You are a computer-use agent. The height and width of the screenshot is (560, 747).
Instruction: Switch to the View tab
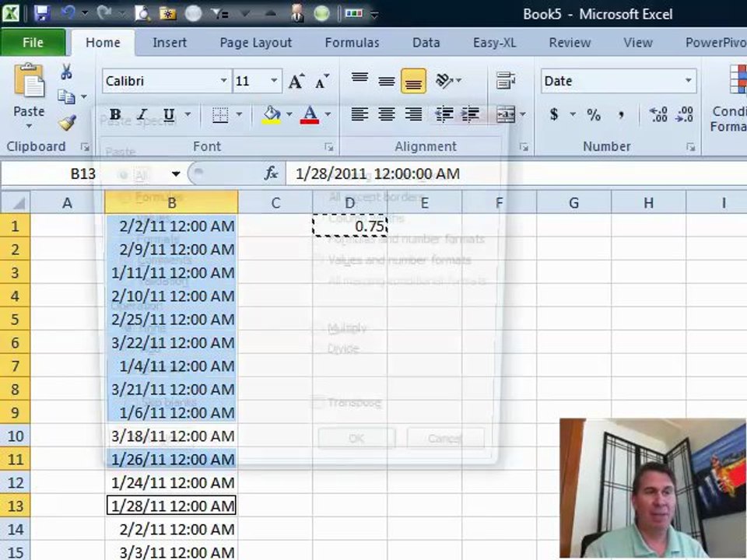coord(638,43)
